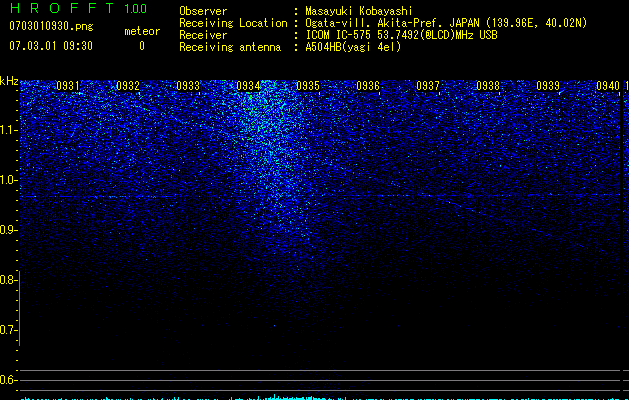The width and height of the screenshot is (629, 400).
Task: Click the 0.7 kHz axis label
Action: 8,330
